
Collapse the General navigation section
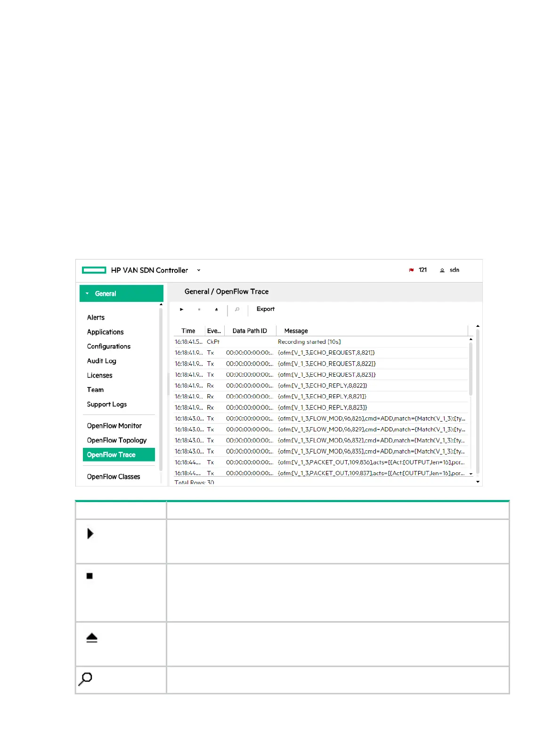click(x=122, y=293)
